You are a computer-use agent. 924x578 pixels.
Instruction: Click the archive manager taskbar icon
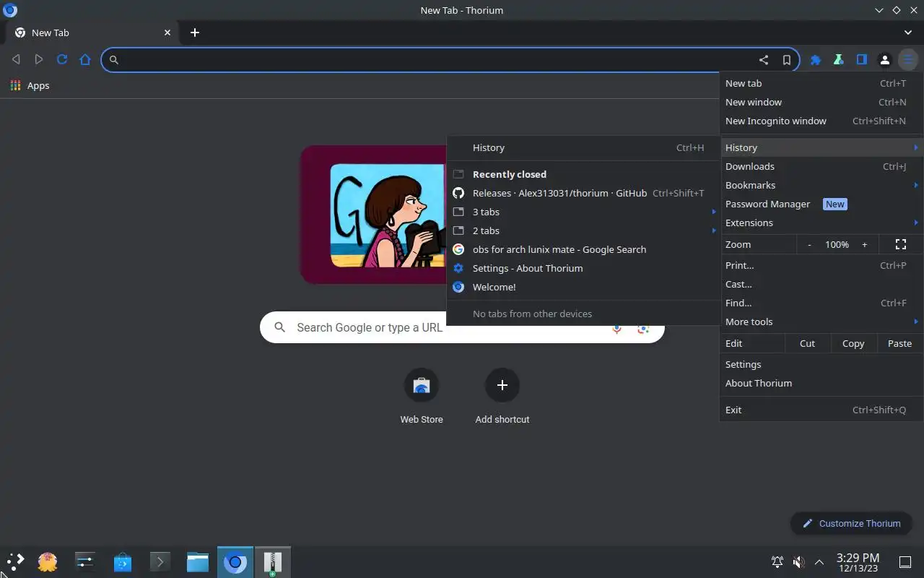point(272,561)
